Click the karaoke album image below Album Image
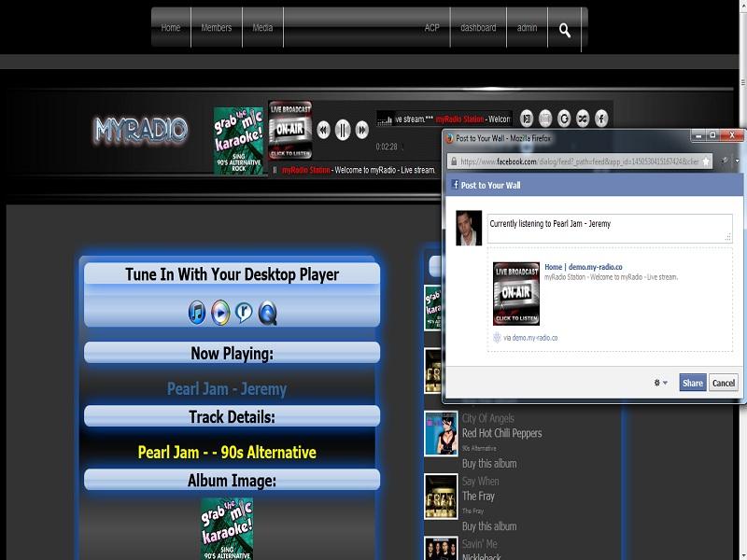 click(227, 529)
